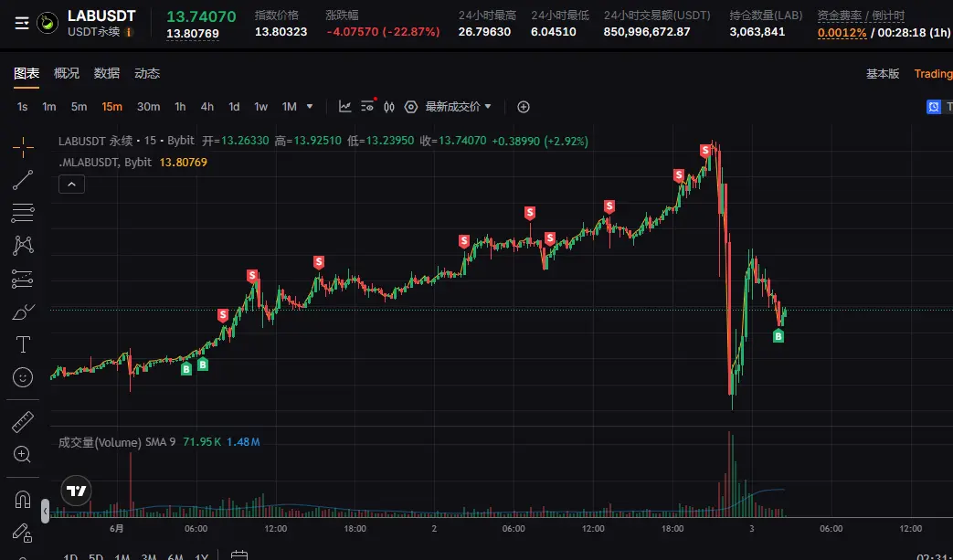
Task: Select the pattern drawing tool with nodes
Action: pyautogui.click(x=23, y=246)
